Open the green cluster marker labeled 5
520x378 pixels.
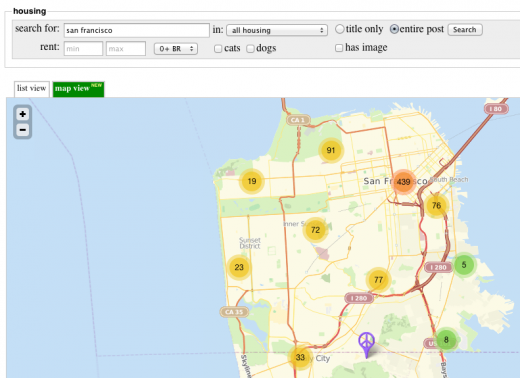(x=464, y=265)
